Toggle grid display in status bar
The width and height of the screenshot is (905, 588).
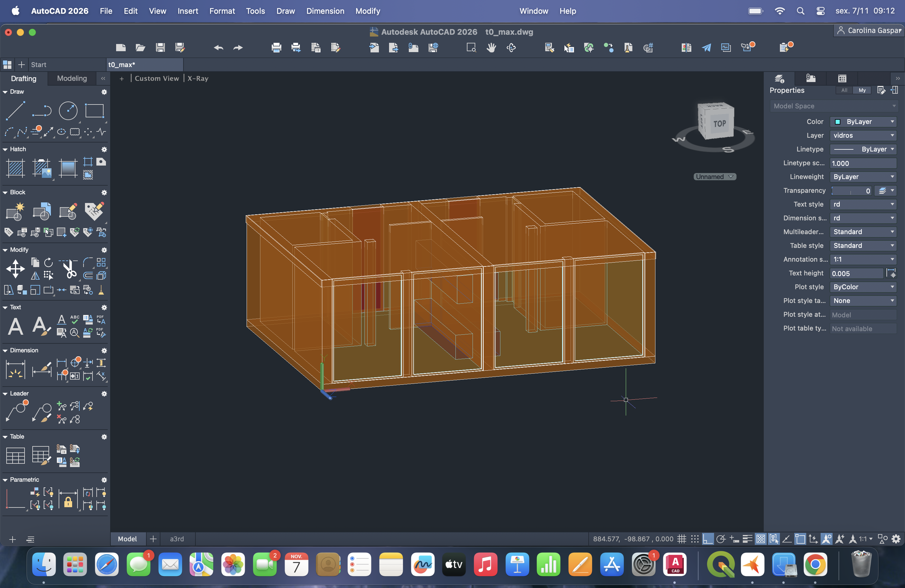pyautogui.click(x=682, y=539)
